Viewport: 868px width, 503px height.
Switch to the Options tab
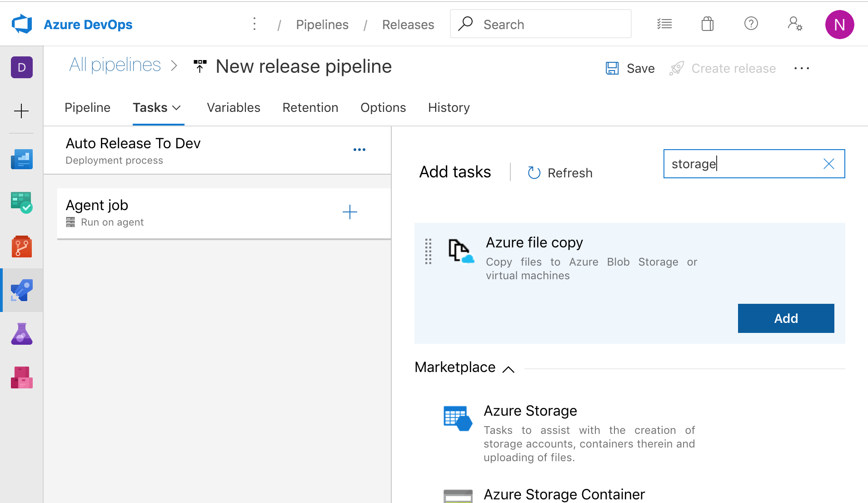pos(383,108)
